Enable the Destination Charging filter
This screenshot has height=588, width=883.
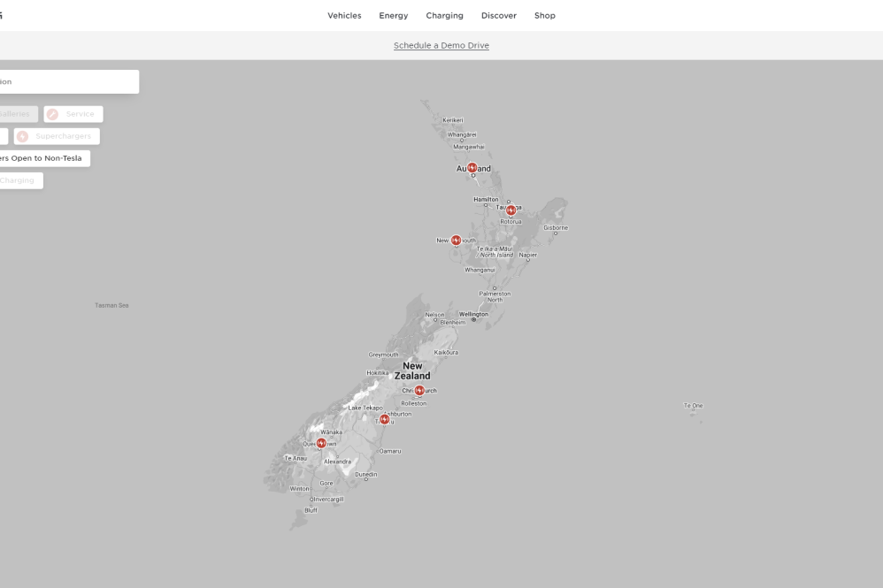[18, 180]
